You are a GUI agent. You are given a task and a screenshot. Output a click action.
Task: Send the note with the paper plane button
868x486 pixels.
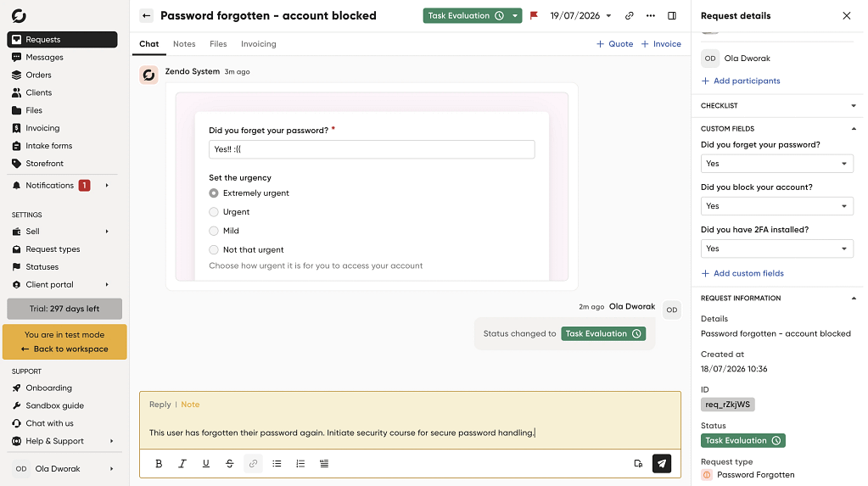tap(662, 463)
